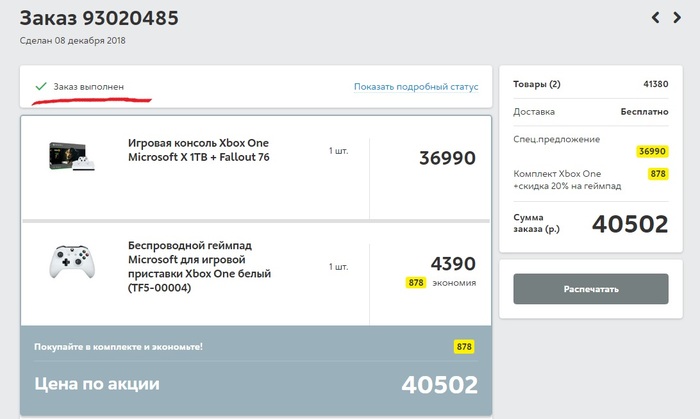Click "Цена по акции" total label
Viewport: 700px width, 419px height.
coord(97,383)
